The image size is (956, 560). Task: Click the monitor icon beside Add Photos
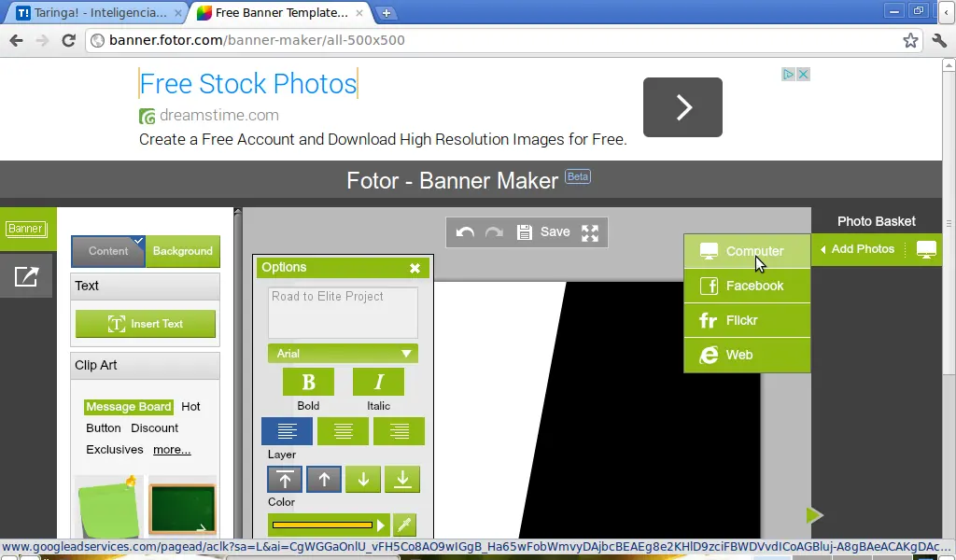coord(926,249)
